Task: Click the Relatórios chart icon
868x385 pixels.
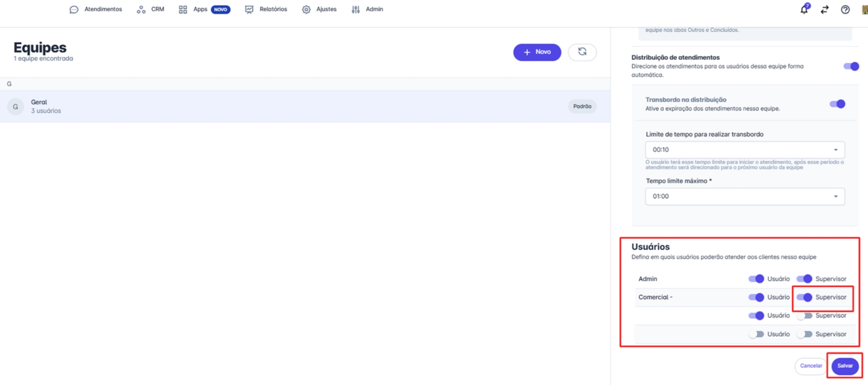Action: pyautogui.click(x=249, y=10)
